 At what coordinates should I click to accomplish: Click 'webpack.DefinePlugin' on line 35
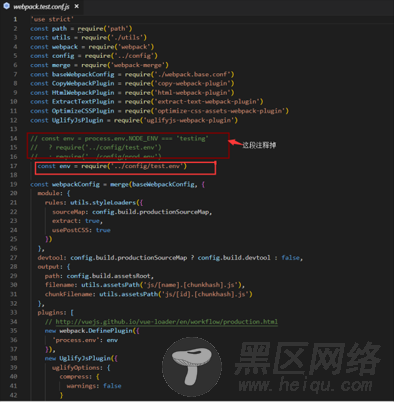click(x=96, y=331)
